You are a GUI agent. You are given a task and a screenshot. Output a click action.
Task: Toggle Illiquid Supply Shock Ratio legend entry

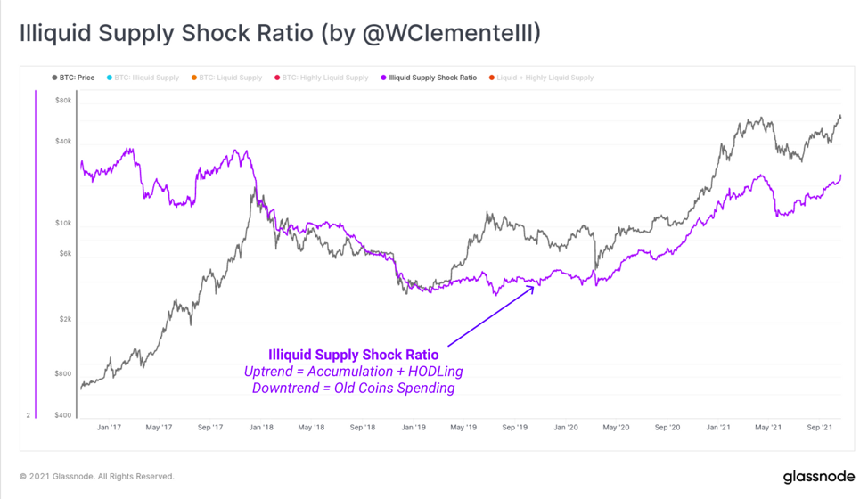[429, 78]
